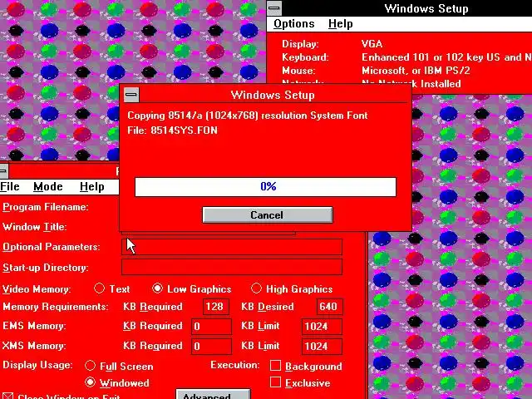
Task: Click Memory Requirements KB Required field showing 128
Action: 216,307
